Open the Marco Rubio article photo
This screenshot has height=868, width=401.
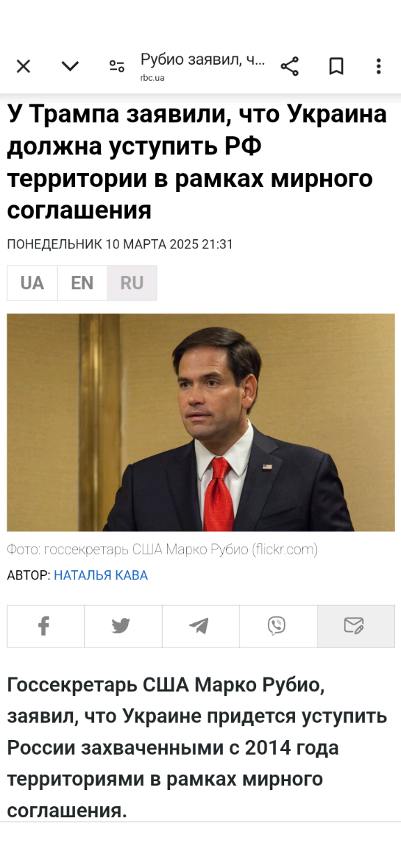(x=200, y=422)
